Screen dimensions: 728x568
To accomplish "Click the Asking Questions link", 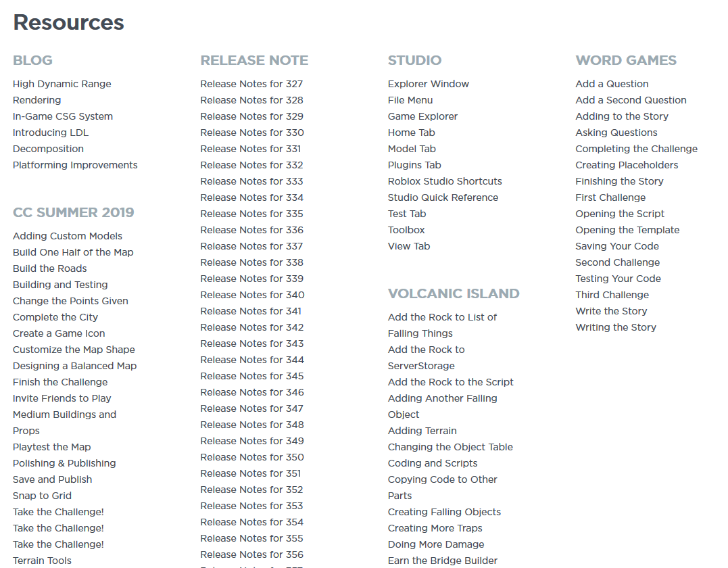I will point(616,133).
